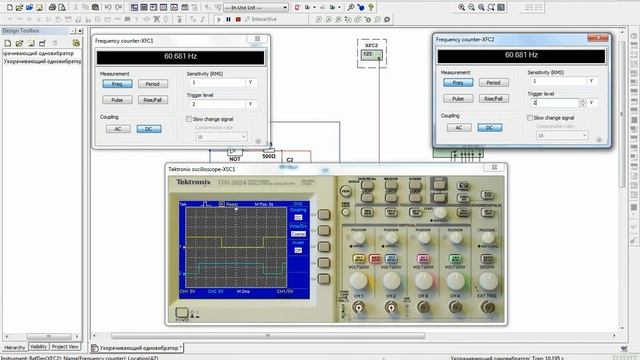
Task: Click the Undo arrow icon
Action: point(108,7)
